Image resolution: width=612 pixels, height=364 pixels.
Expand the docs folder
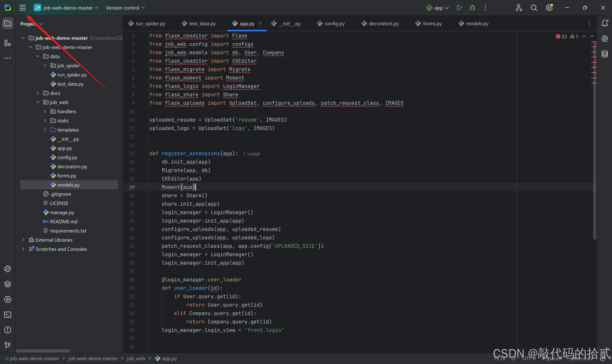pos(38,93)
